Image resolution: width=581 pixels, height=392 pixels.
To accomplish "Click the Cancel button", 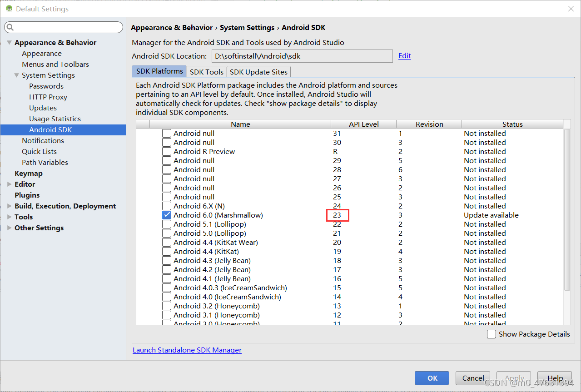I will [473, 378].
